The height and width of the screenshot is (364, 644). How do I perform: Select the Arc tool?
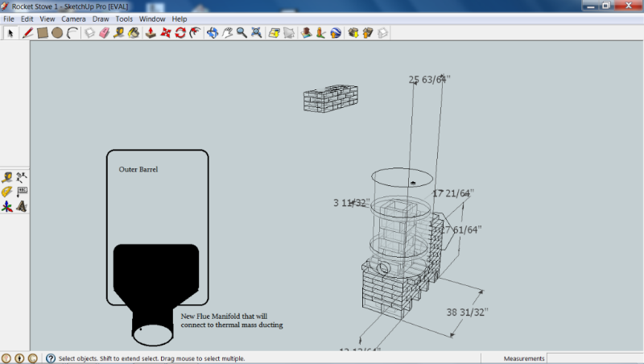tap(72, 33)
